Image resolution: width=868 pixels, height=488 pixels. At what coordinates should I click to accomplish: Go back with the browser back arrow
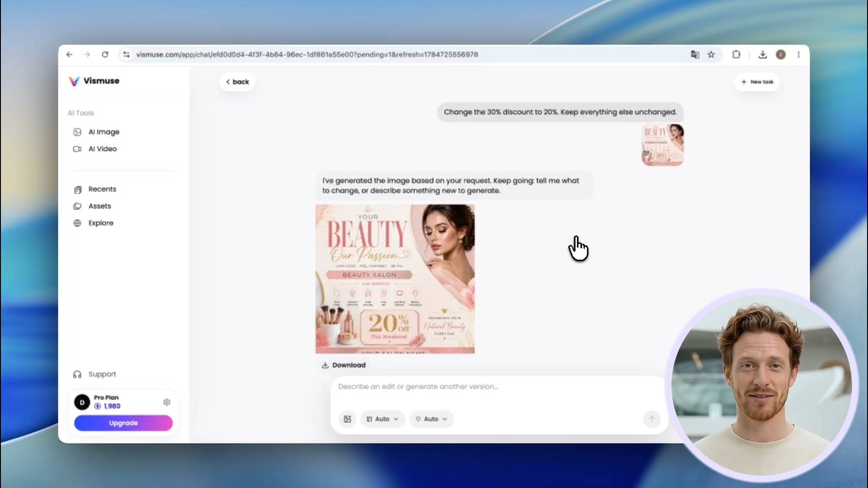click(x=69, y=54)
